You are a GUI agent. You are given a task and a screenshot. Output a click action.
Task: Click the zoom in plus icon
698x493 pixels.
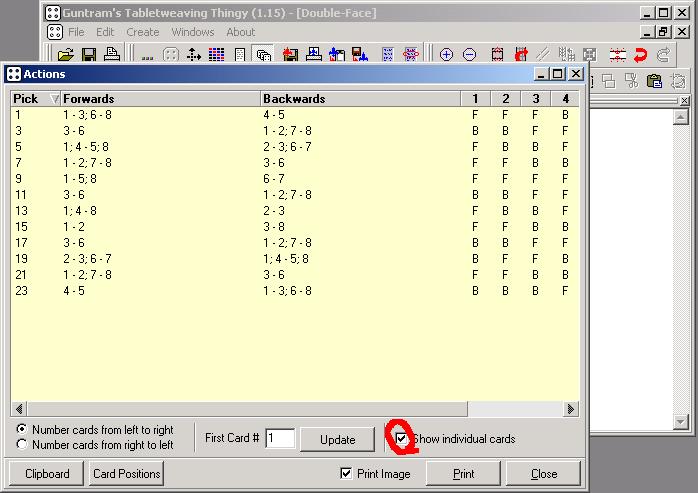446,55
